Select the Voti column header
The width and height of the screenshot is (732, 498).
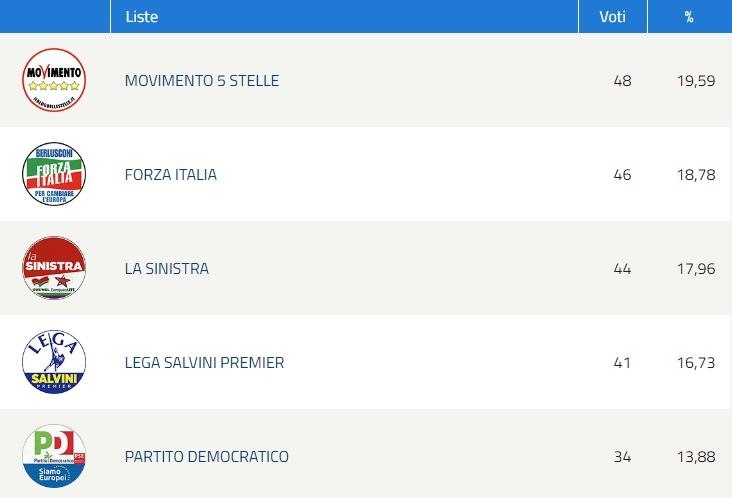point(612,17)
